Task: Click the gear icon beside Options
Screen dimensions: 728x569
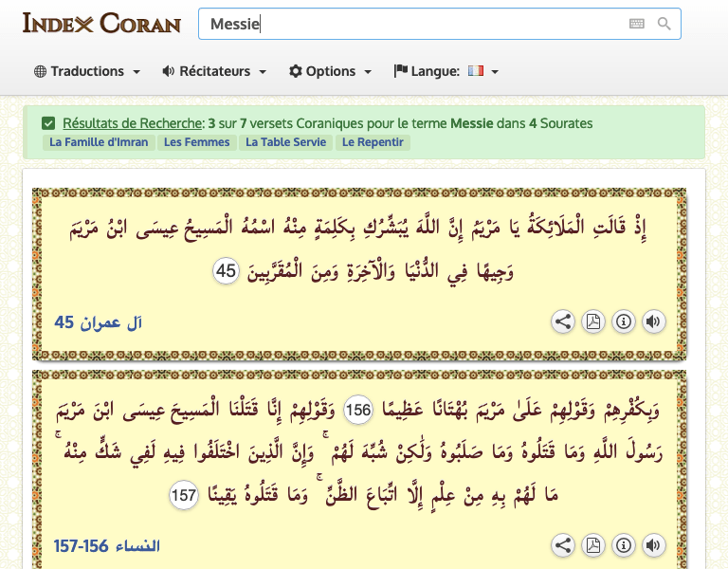Action: click(296, 71)
